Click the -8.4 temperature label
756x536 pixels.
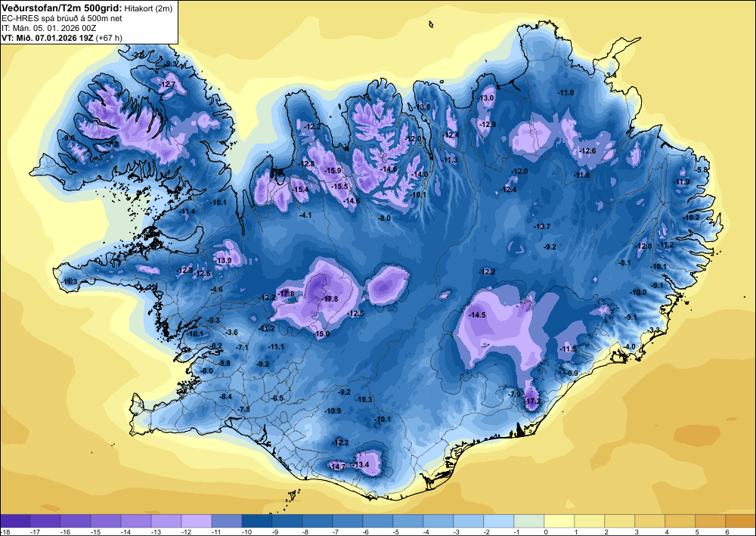[225, 397]
